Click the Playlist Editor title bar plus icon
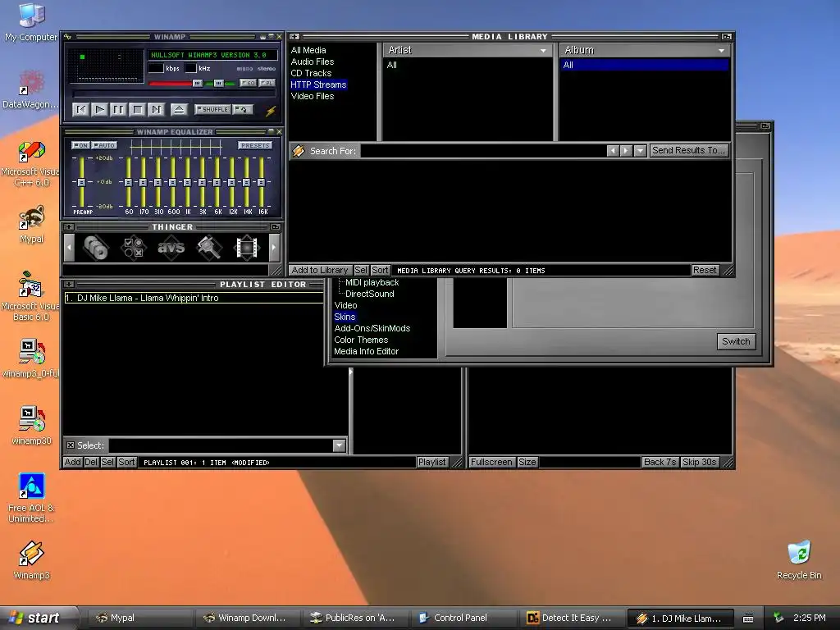The image size is (840, 630). pos(69,285)
